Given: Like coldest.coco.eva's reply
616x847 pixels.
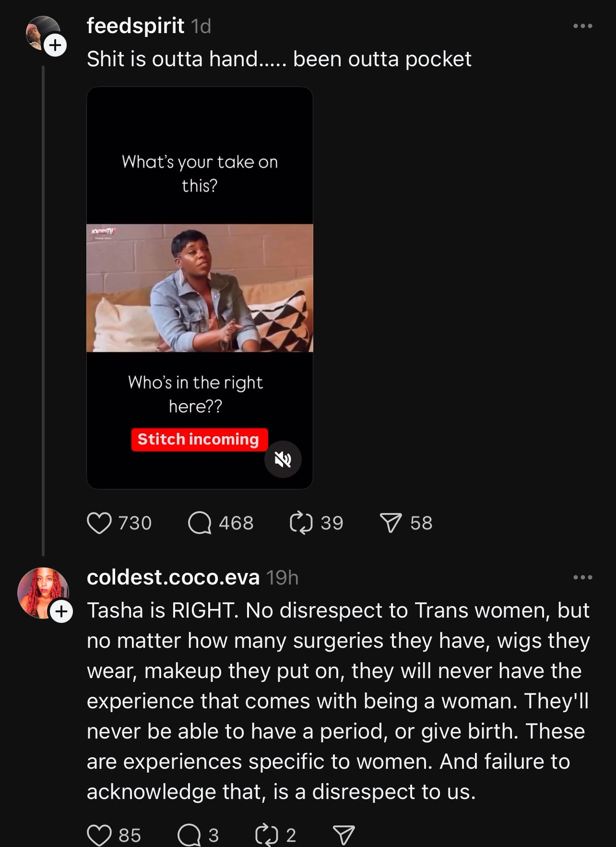Looking at the screenshot, I should 99,835.
